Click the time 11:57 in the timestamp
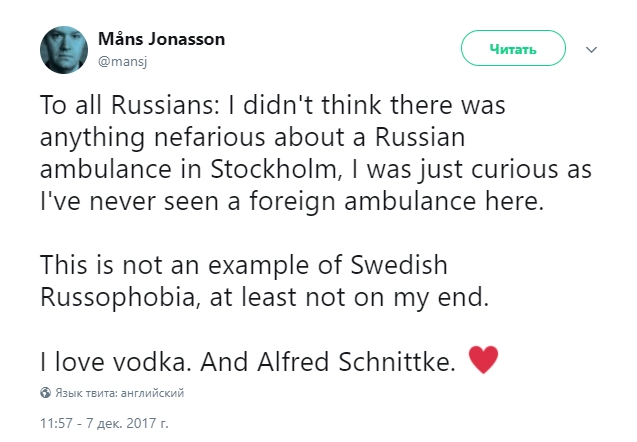Screen dimensions: 637x442 57,423
